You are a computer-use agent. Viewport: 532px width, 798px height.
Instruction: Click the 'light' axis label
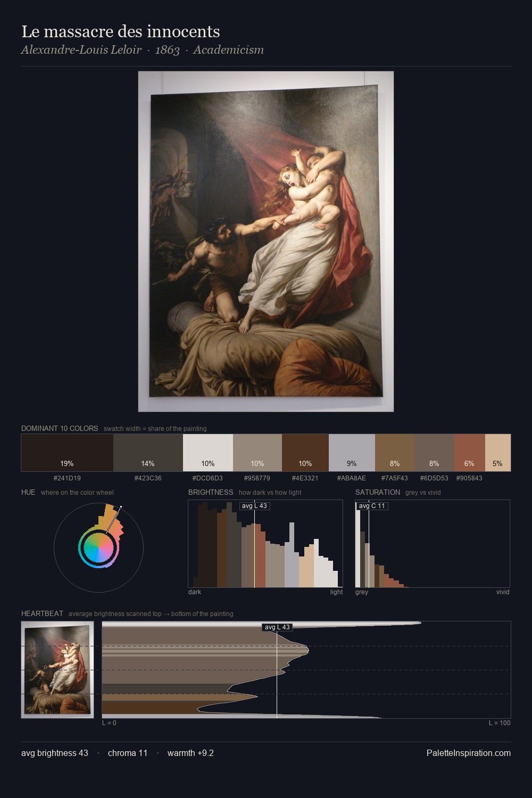coord(336,592)
